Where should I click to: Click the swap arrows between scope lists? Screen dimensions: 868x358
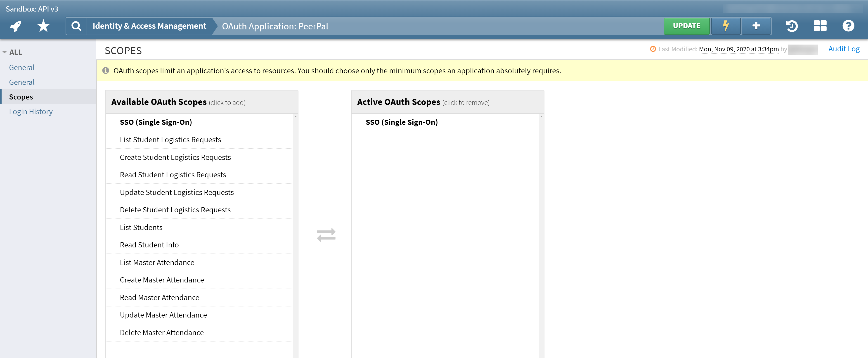tap(326, 235)
